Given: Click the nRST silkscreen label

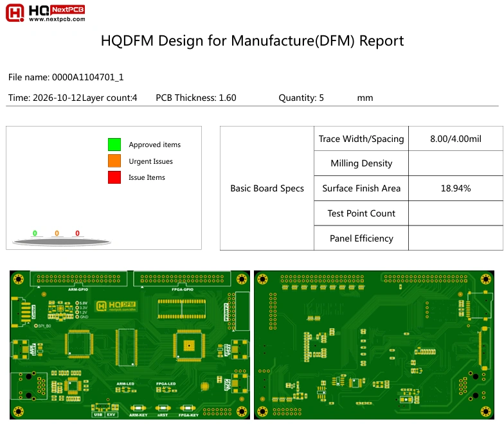Looking at the screenshot, I should click(x=163, y=415).
